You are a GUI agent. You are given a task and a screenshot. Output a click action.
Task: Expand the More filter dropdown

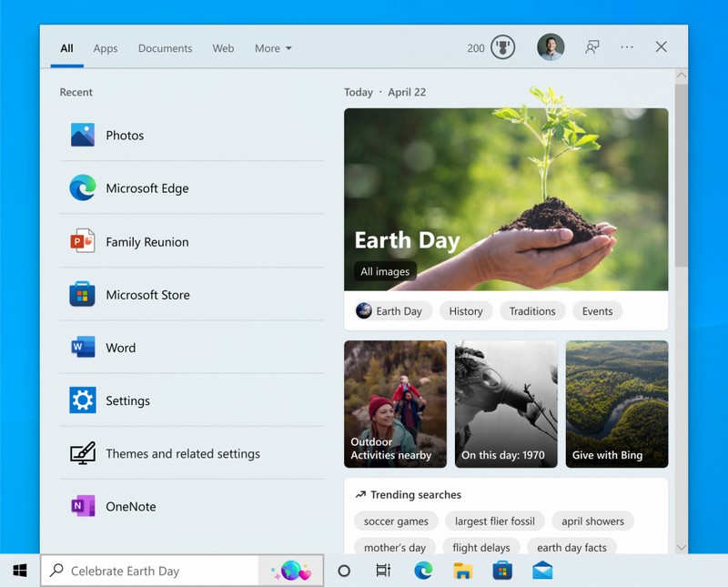272,48
